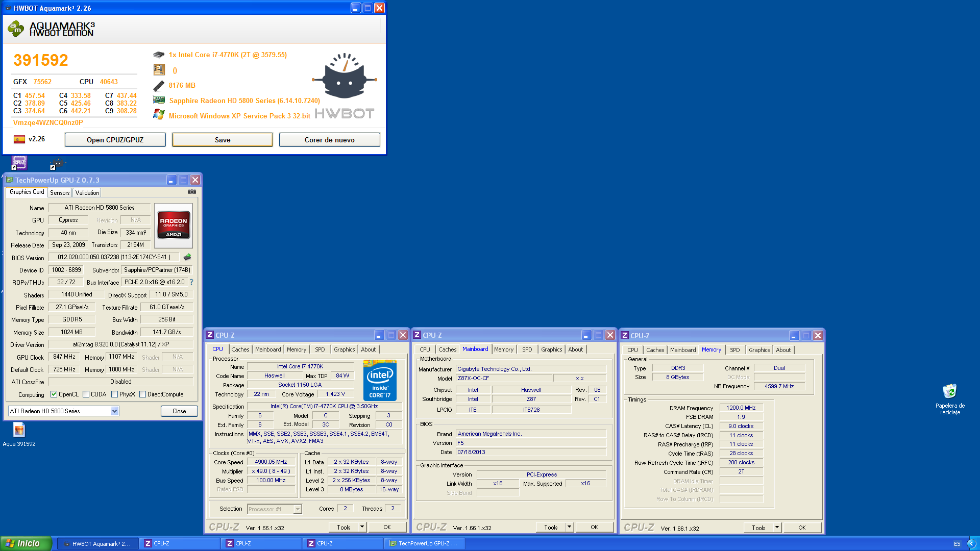Click OK in the Memory CPU-Z window
This screenshot has width=980, height=551.
coord(802,528)
